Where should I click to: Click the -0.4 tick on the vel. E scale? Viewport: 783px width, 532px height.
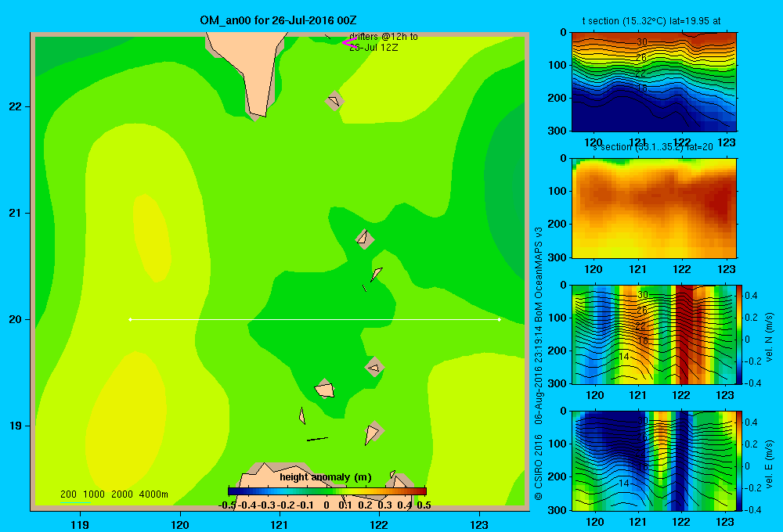tap(752, 509)
